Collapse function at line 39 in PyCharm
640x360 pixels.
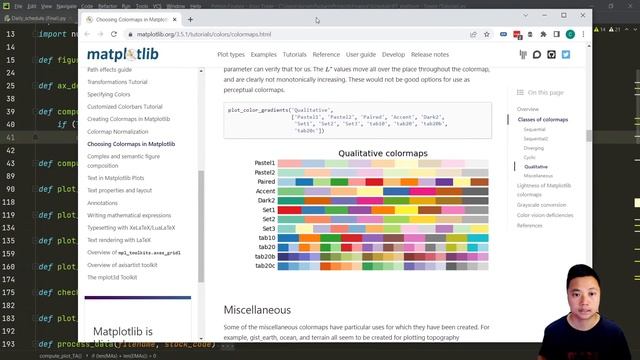click(x=35, y=112)
